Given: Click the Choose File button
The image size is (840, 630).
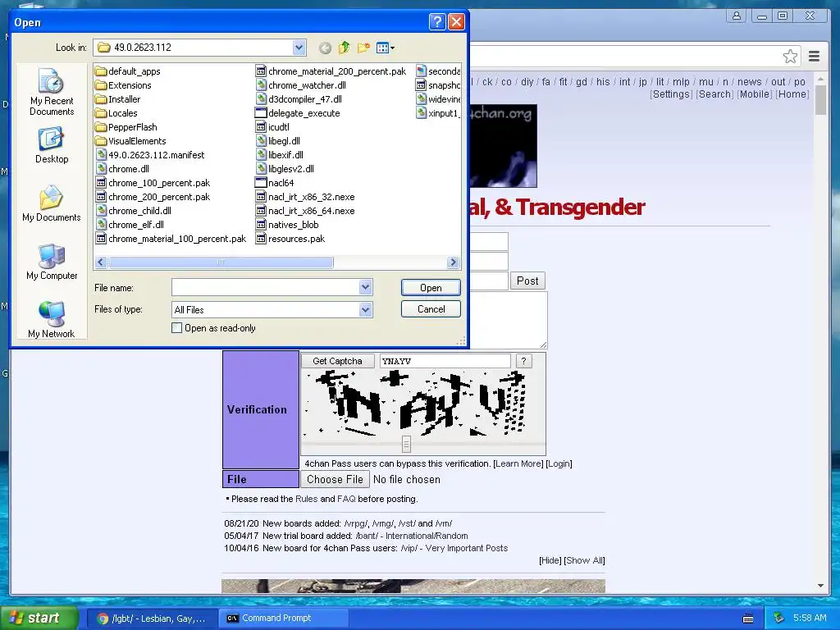Looking at the screenshot, I should [x=335, y=479].
